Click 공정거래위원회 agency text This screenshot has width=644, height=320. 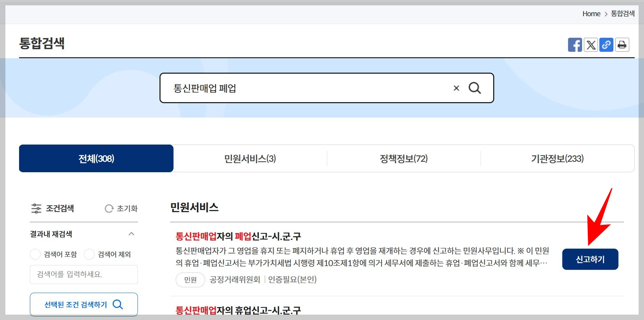235,280
